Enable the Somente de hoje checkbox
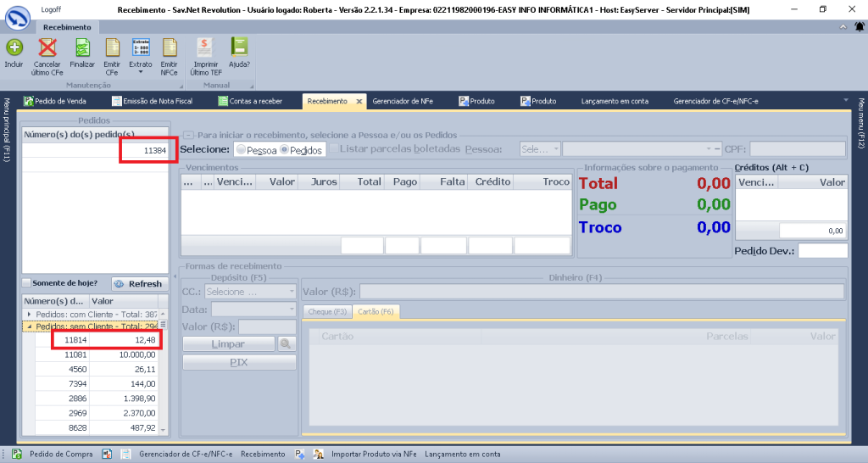The image size is (868, 463). coord(27,283)
